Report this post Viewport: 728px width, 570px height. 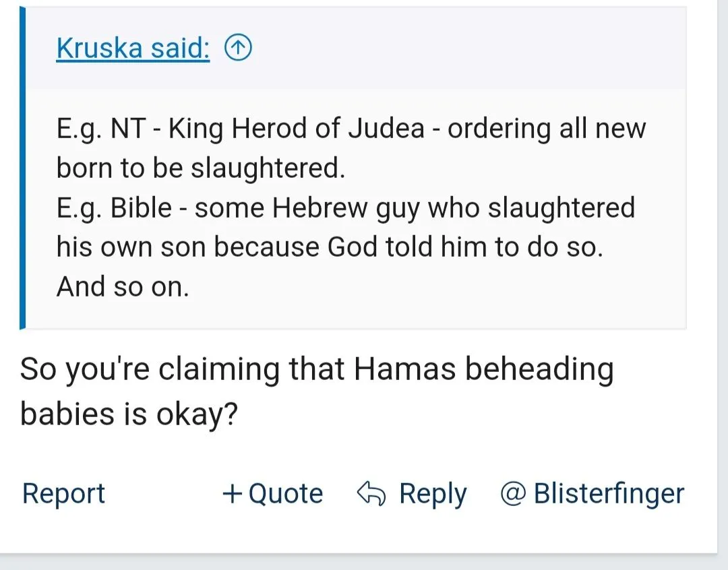[x=63, y=494]
